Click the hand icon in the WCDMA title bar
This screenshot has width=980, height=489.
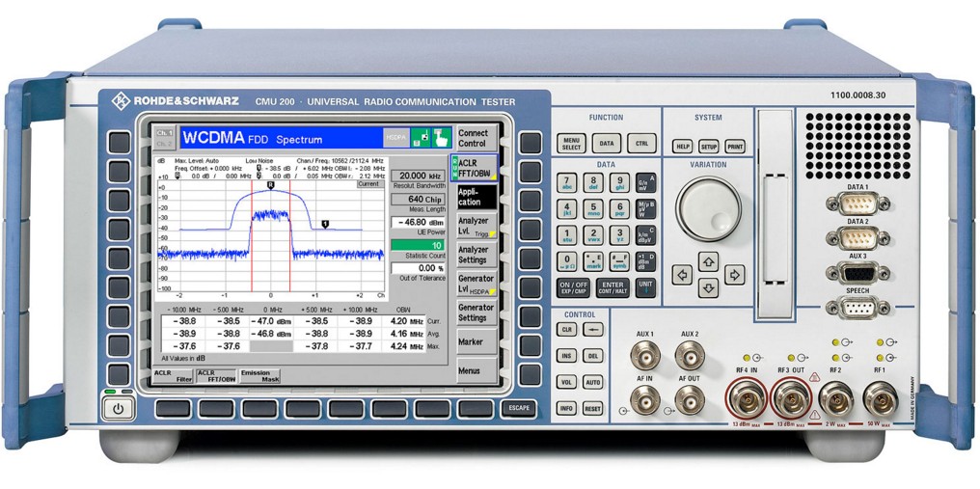442,138
